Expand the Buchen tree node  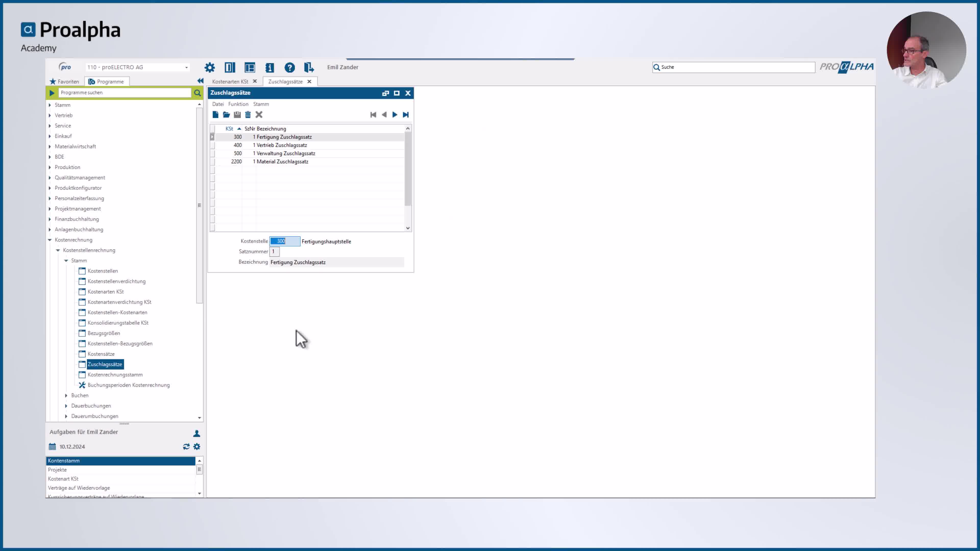tap(66, 395)
